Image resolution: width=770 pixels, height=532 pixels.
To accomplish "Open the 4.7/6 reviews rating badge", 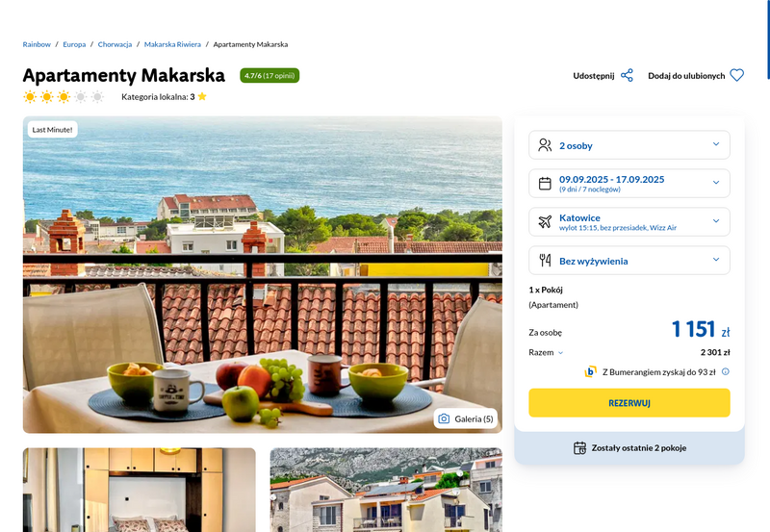I will 269,76.
